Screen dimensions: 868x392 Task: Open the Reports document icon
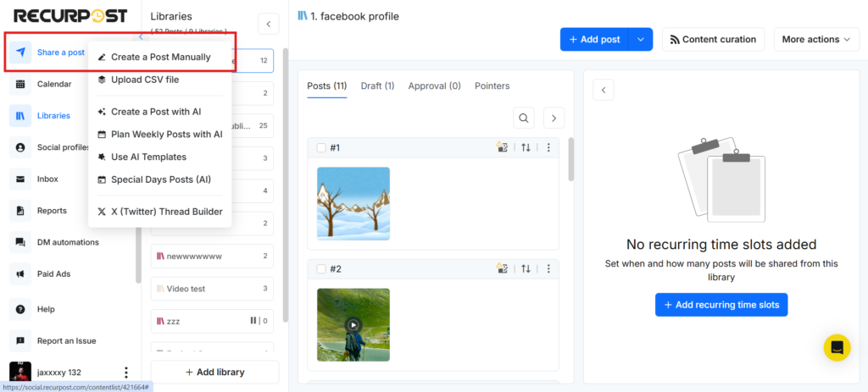pyautogui.click(x=20, y=211)
